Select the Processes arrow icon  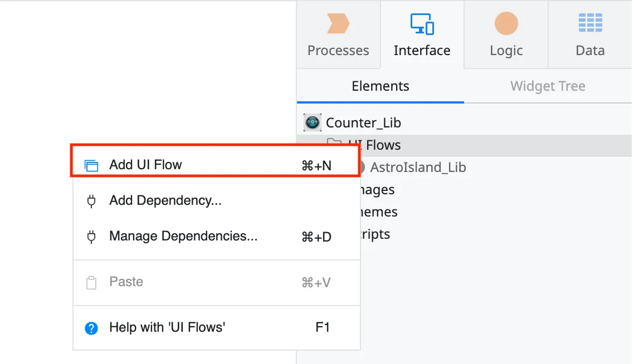pyautogui.click(x=338, y=23)
